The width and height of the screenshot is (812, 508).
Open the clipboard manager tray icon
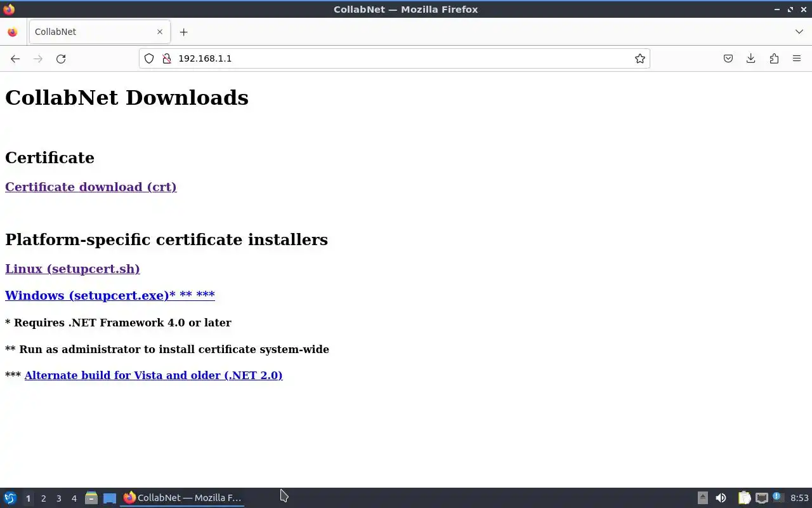(x=744, y=498)
